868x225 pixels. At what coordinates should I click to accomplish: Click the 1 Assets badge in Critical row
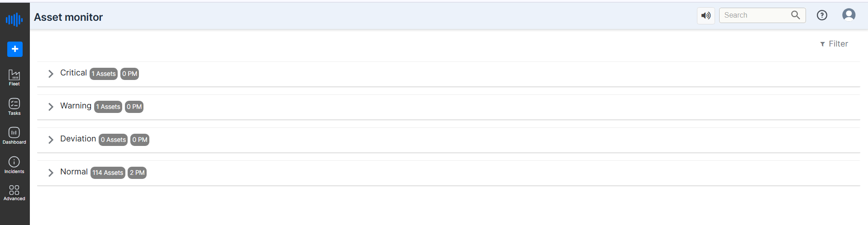click(x=104, y=74)
